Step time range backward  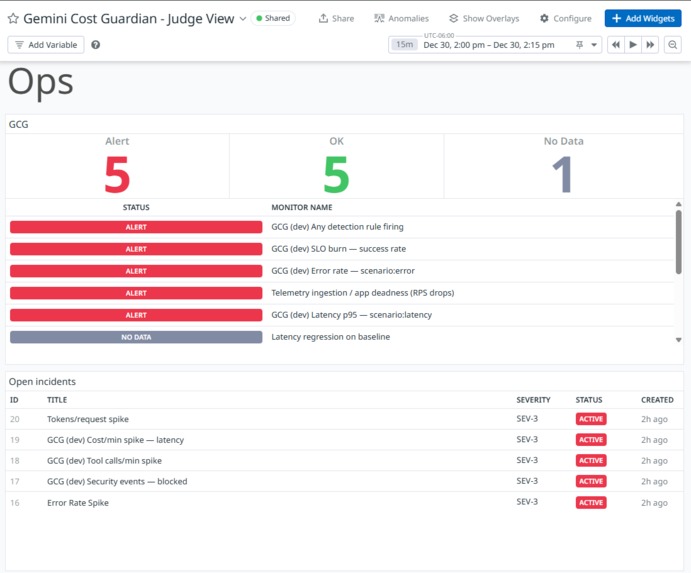tap(616, 45)
